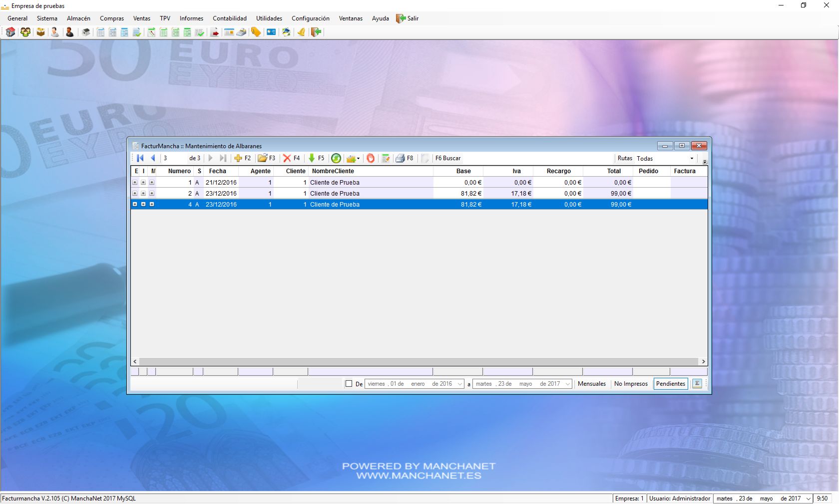This screenshot has width=839, height=504.
Task: Click the F6 Buscar button
Action: (x=447, y=158)
